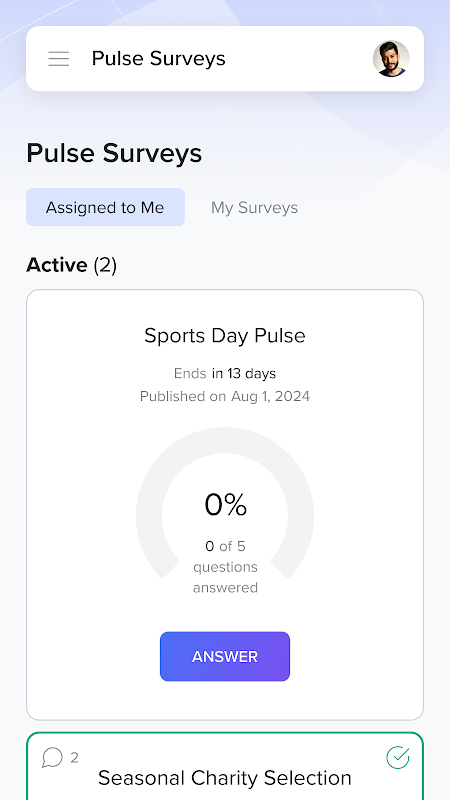Click the 0% percentage value
450x800 pixels.
[226, 505]
